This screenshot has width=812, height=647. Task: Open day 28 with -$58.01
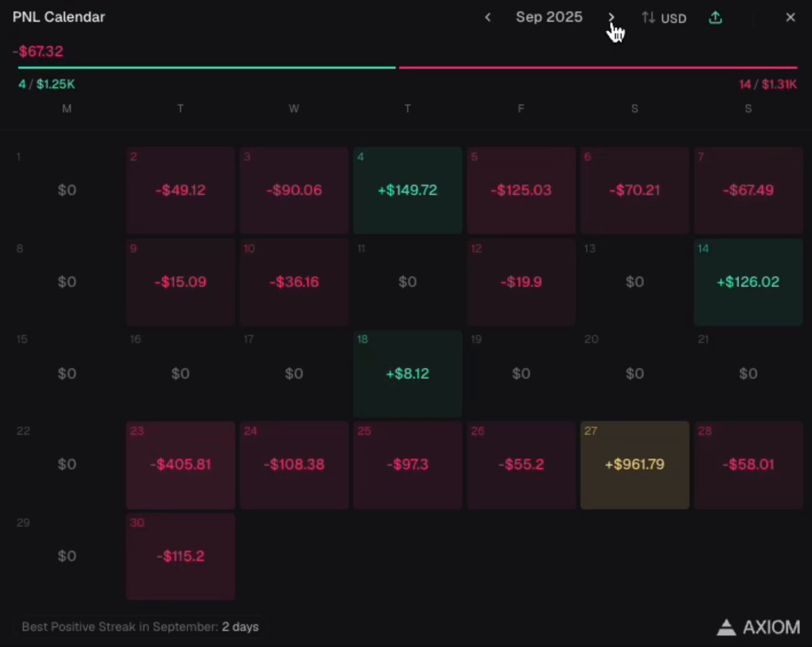[x=748, y=465]
